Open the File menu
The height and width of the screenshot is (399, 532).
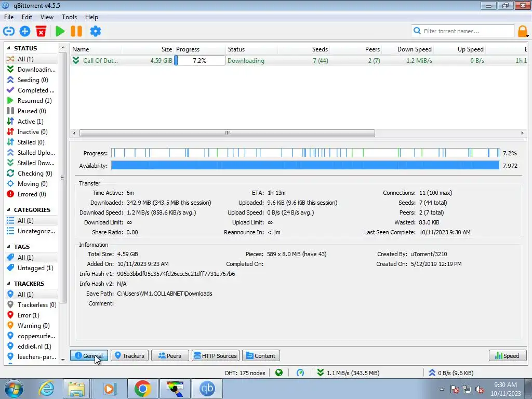(9, 17)
